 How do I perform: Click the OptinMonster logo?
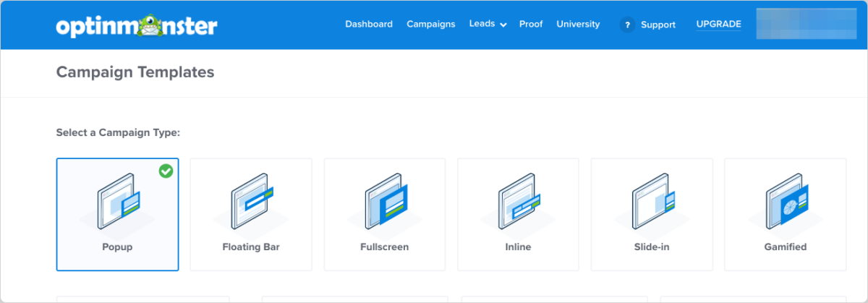(136, 25)
